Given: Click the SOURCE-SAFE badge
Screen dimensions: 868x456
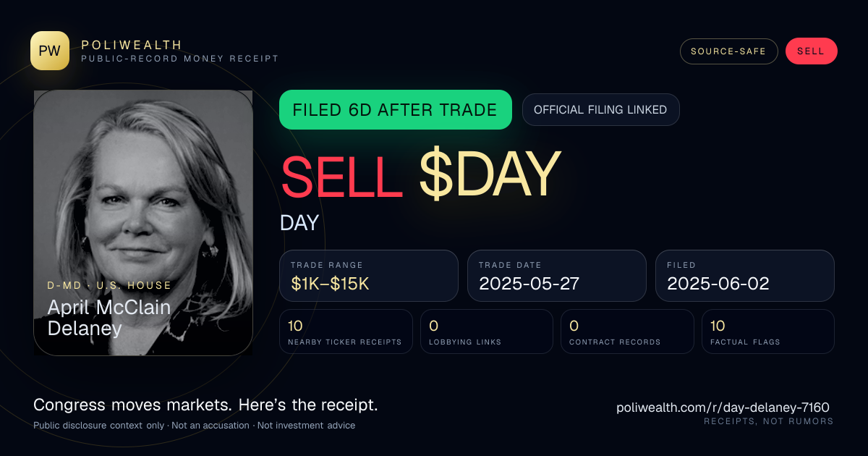Looking at the screenshot, I should pyautogui.click(x=728, y=51).
